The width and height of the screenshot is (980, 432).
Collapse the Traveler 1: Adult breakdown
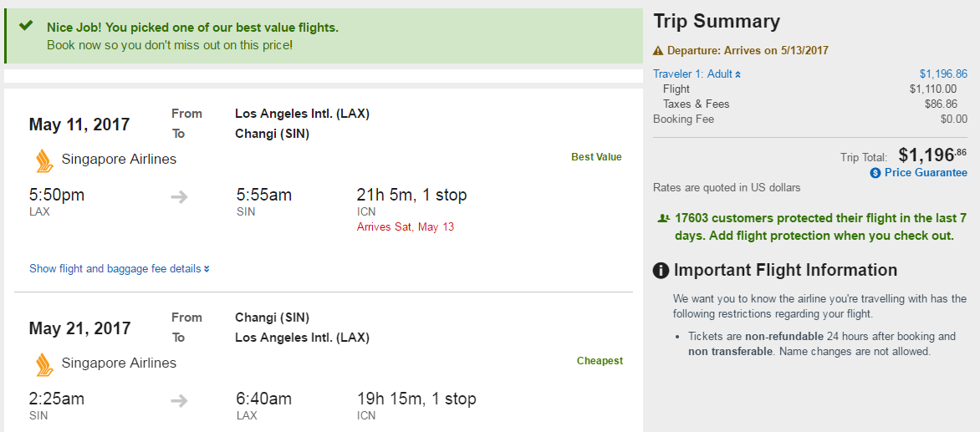click(697, 74)
